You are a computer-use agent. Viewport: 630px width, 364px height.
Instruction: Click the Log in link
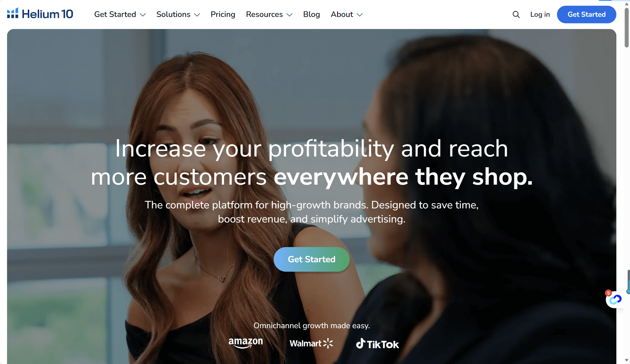540,15
